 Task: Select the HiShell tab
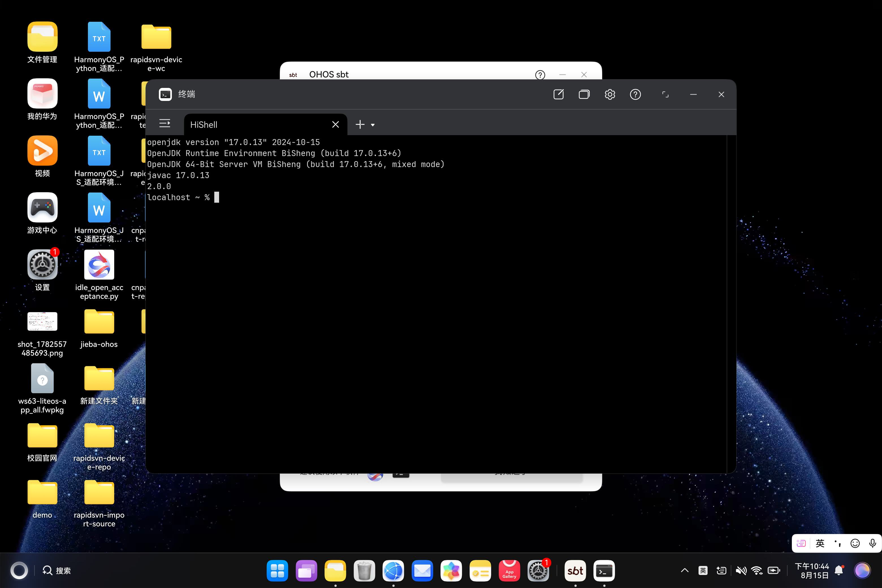(265, 124)
